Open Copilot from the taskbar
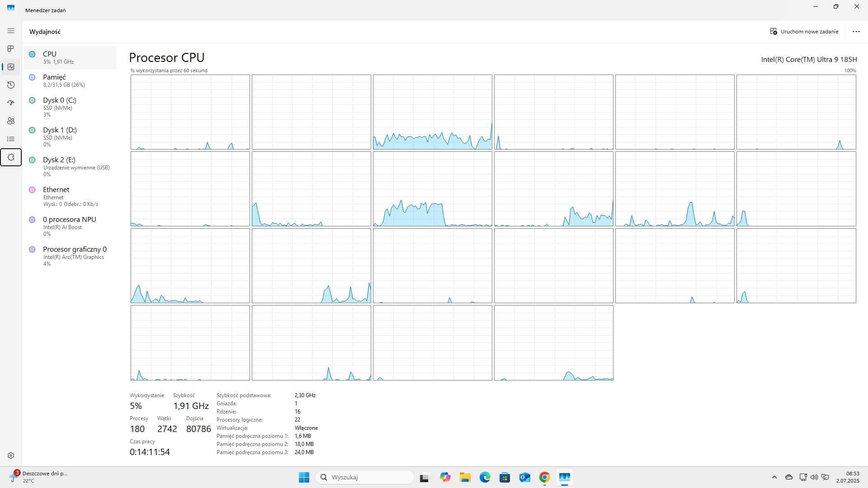The height and width of the screenshot is (488, 868). 445,477
